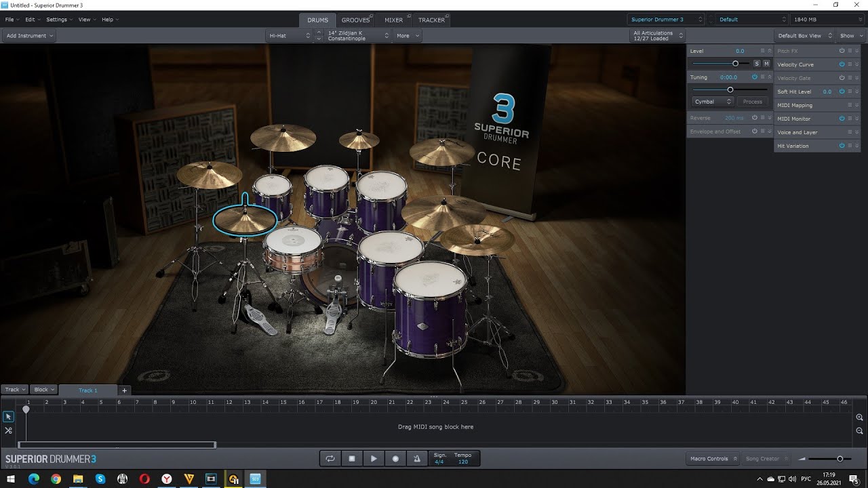Zoom out the timeline with the magnifier minus

(859, 431)
